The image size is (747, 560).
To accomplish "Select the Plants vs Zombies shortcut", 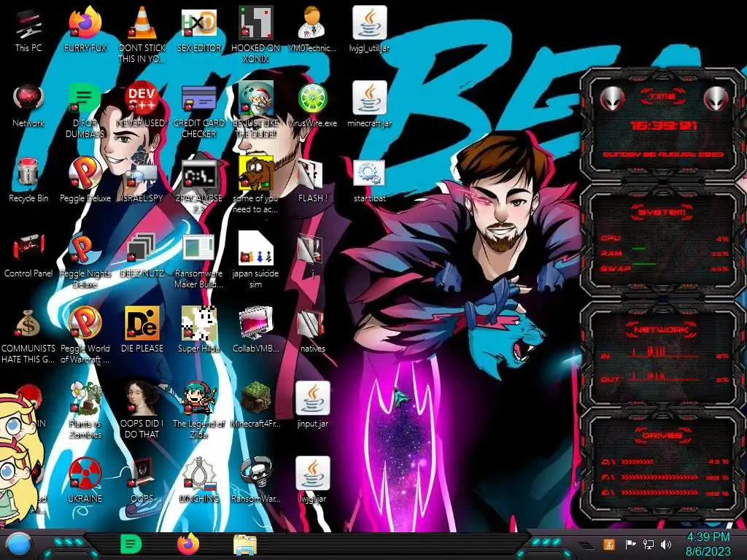I will 85,411.
